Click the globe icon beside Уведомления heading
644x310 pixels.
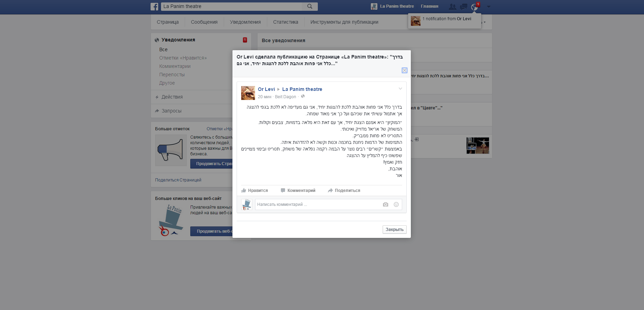click(157, 40)
